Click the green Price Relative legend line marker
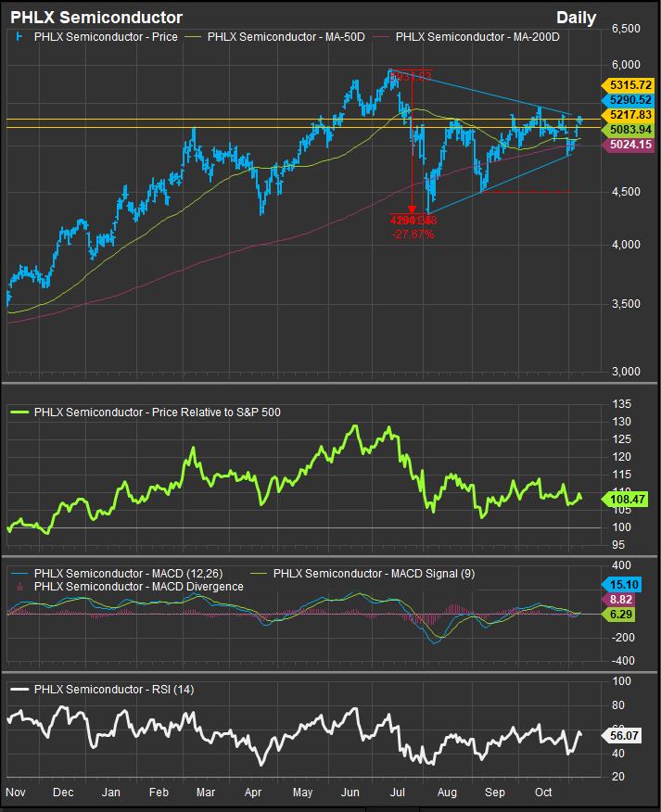 click(19, 412)
